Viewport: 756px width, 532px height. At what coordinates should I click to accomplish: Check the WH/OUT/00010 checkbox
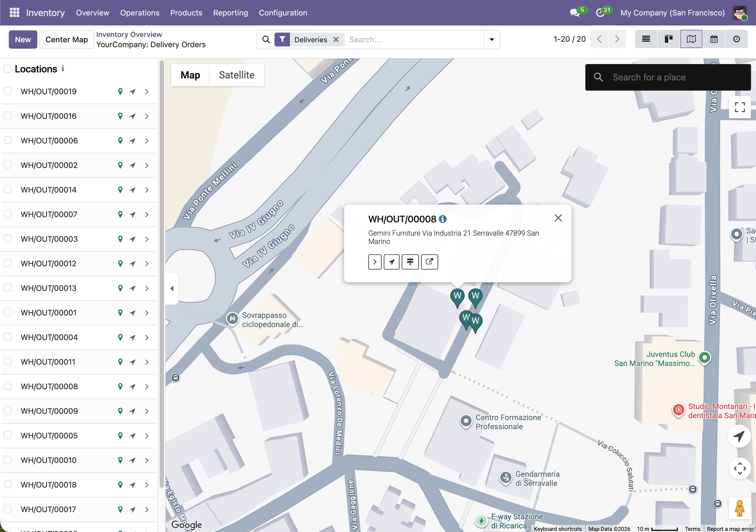[x=7, y=460]
